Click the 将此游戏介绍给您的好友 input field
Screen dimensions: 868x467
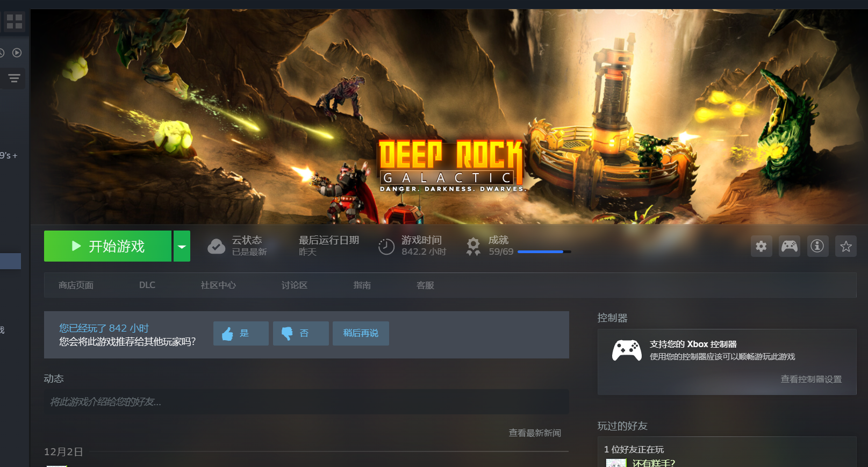click(x=306, y=401)
